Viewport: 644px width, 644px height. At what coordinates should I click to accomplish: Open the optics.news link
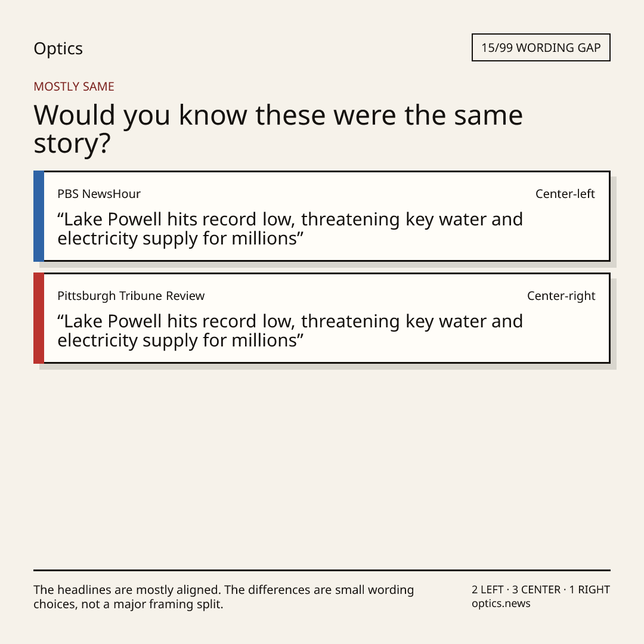coord(501,603)
